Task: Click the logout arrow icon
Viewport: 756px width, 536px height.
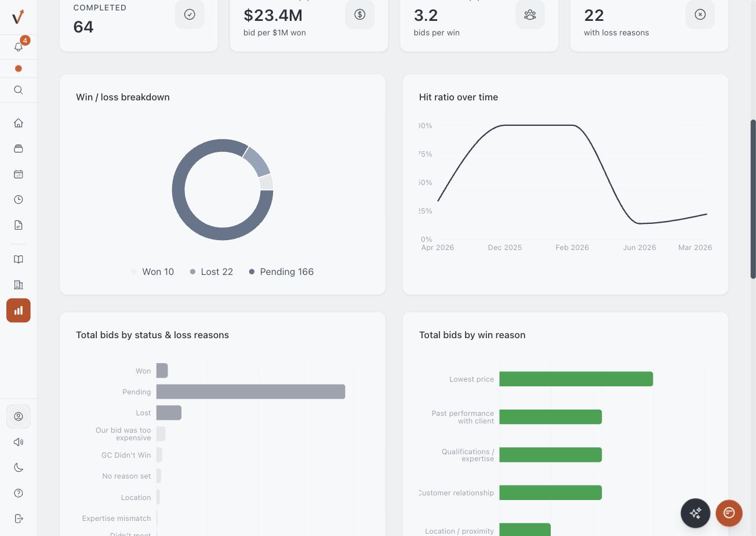Action: point(19,519)
